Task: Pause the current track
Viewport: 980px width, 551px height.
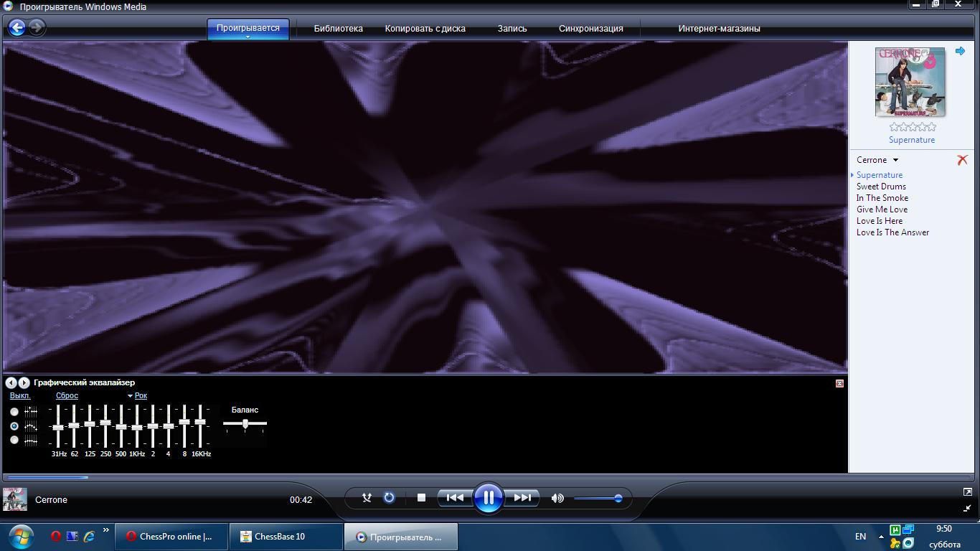Action: [x=488, y=497]
